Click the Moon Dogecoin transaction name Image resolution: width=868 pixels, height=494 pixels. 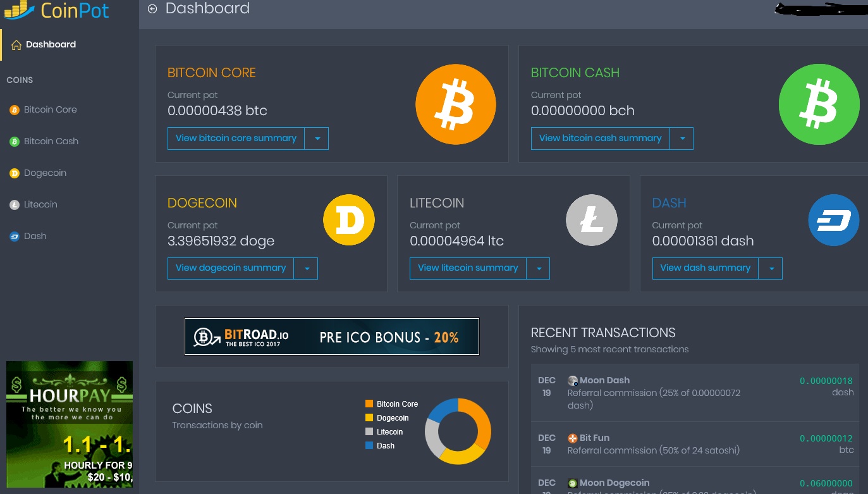pos(614,483)
